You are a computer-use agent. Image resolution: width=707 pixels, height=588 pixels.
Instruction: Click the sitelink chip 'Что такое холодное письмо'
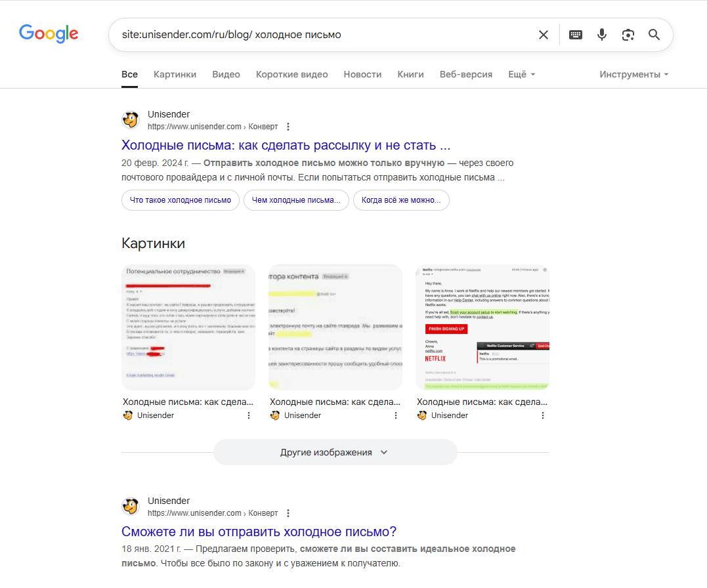[x=181, y=200]
